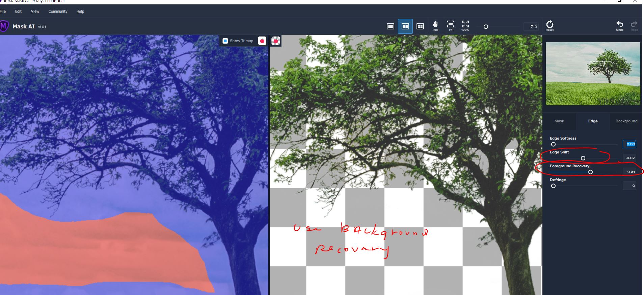The image size is (644, 295).
Task: Select the side-by-side dual view layout
Action: [405, 26]
